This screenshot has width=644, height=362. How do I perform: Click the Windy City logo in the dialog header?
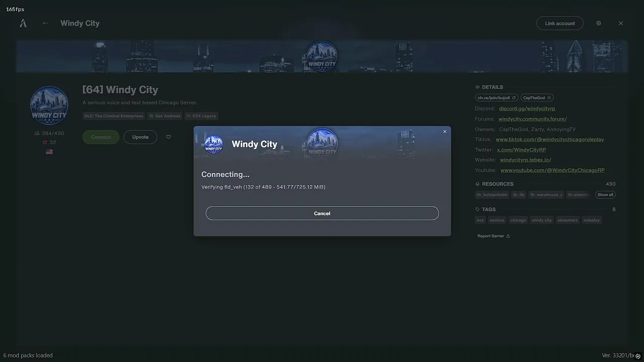click(214, 144)
